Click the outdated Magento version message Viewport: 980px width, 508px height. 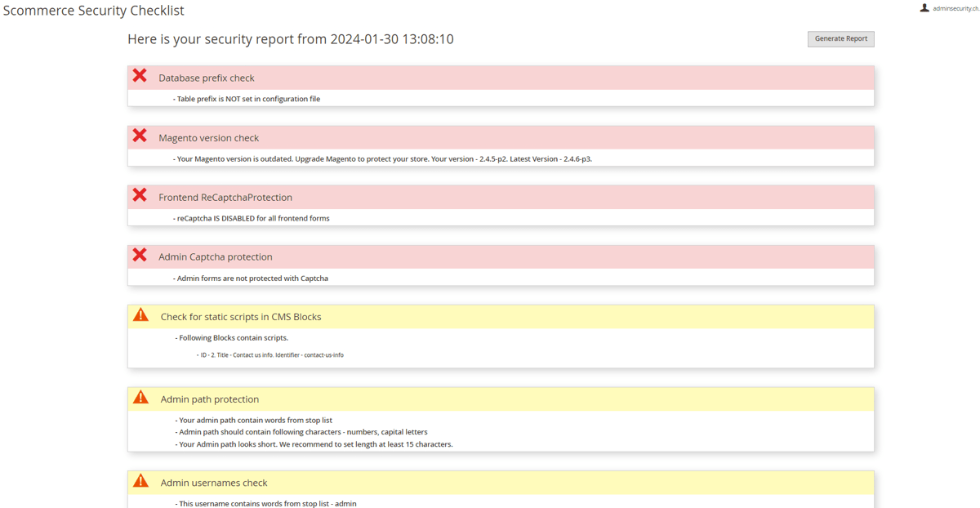(x=384, y=159)
